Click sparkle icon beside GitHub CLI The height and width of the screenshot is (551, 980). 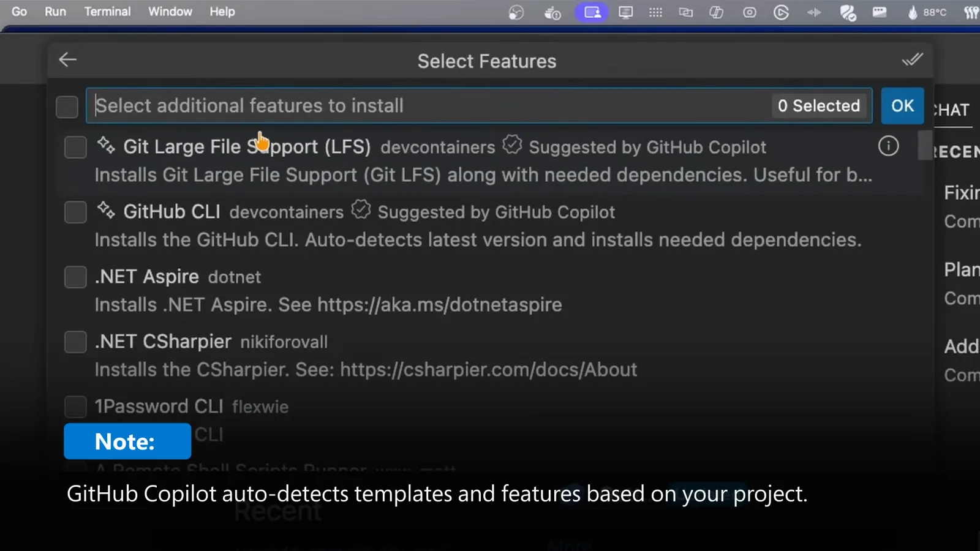[106, 210]
